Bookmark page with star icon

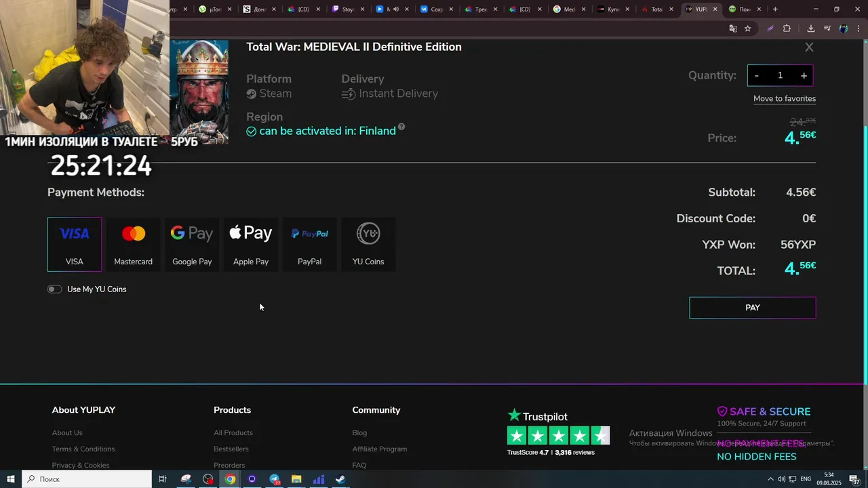748,28
